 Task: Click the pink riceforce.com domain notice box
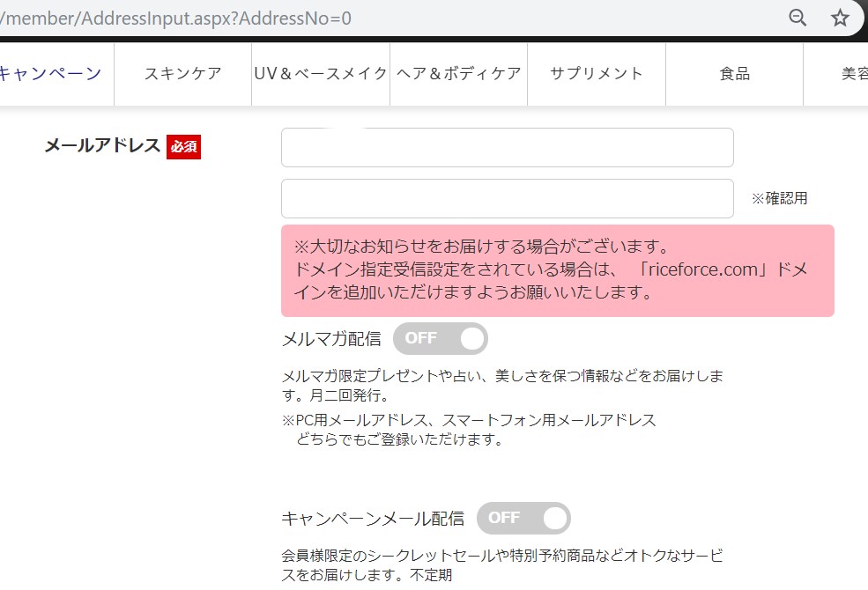click(x=557, y=270)
